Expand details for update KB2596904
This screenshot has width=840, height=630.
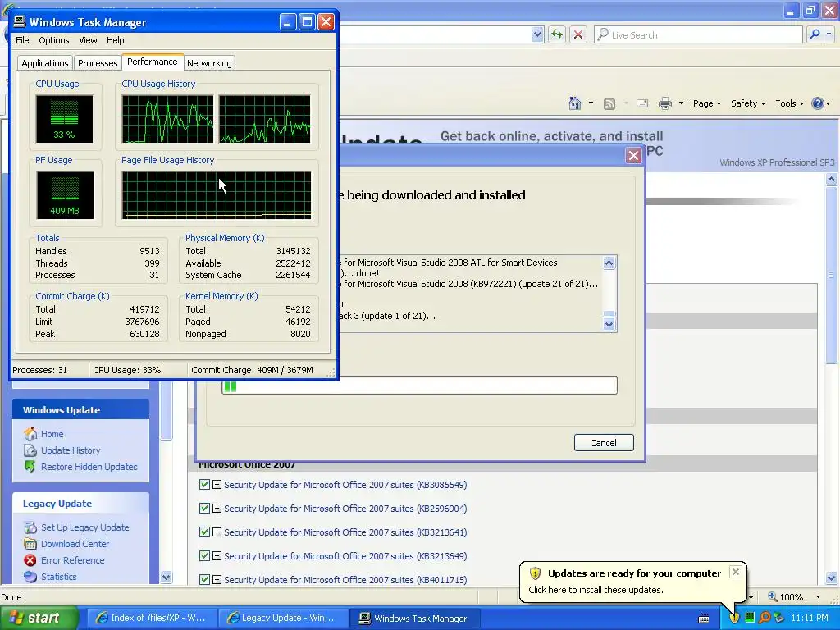(217, 508)
